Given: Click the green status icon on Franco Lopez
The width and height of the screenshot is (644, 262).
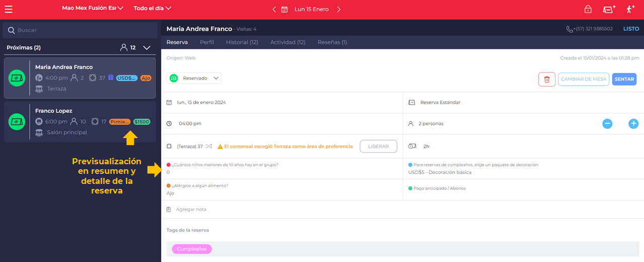Looking at the screenshot, I should pyautogui.click(x=17, y=122).
